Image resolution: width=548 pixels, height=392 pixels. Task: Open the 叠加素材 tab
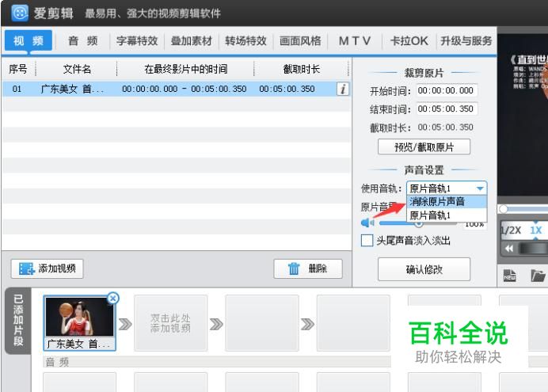coord(191,41)
